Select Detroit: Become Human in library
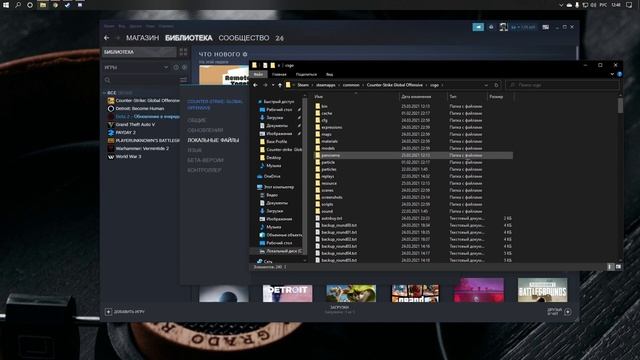This screenshot has height=360, width=640. 136,109
